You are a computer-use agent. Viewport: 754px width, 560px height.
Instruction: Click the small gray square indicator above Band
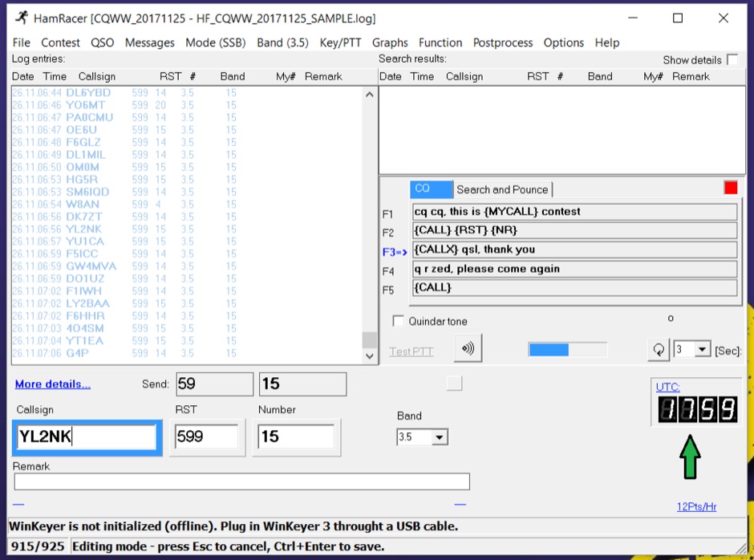(x=454, y=384)
